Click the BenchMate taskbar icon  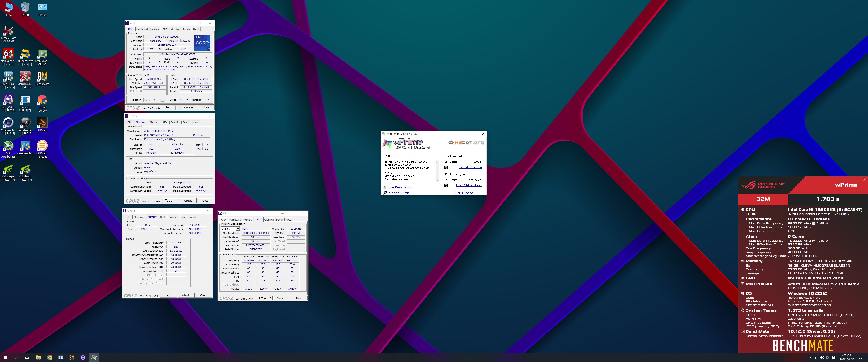pos(72,357)
